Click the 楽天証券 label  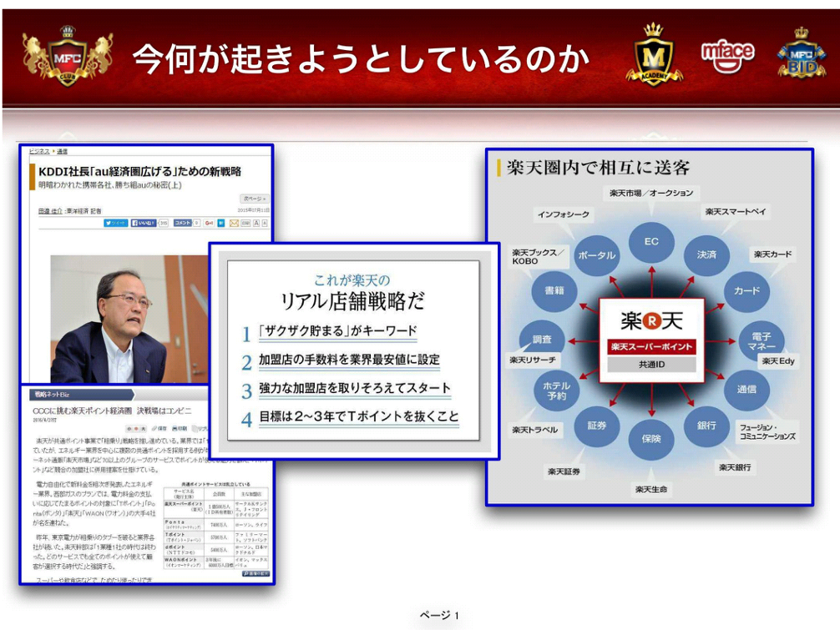pos(564,471)
